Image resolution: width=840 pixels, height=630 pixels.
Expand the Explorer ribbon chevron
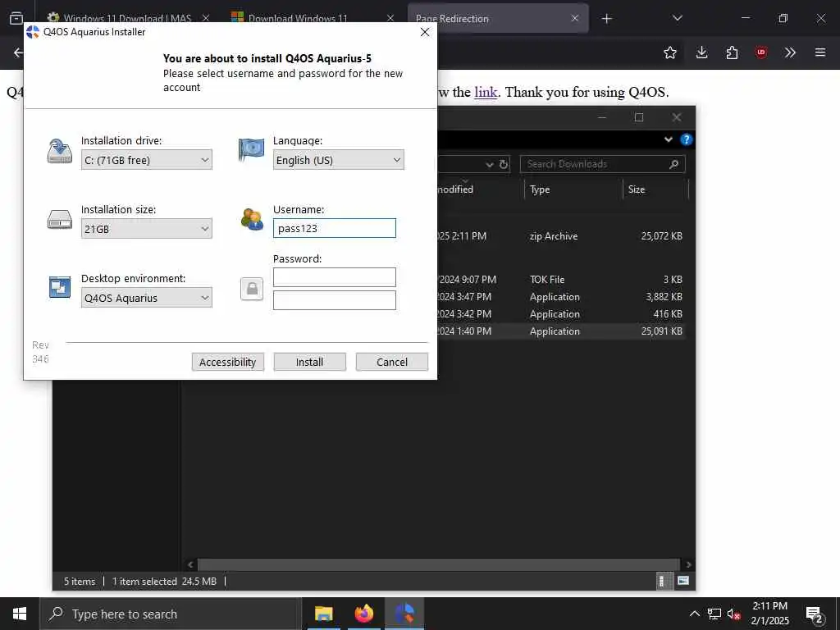click(x=668, y=139)
